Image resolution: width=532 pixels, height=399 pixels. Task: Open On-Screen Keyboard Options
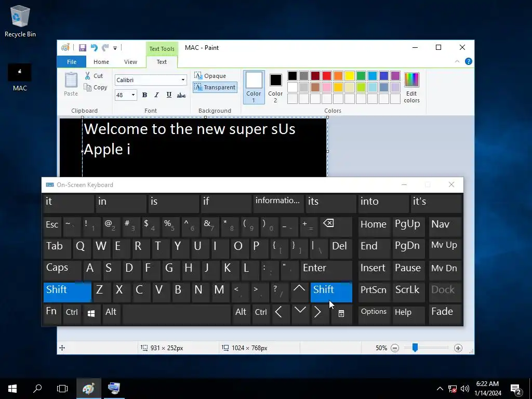(x=374, y=314)
